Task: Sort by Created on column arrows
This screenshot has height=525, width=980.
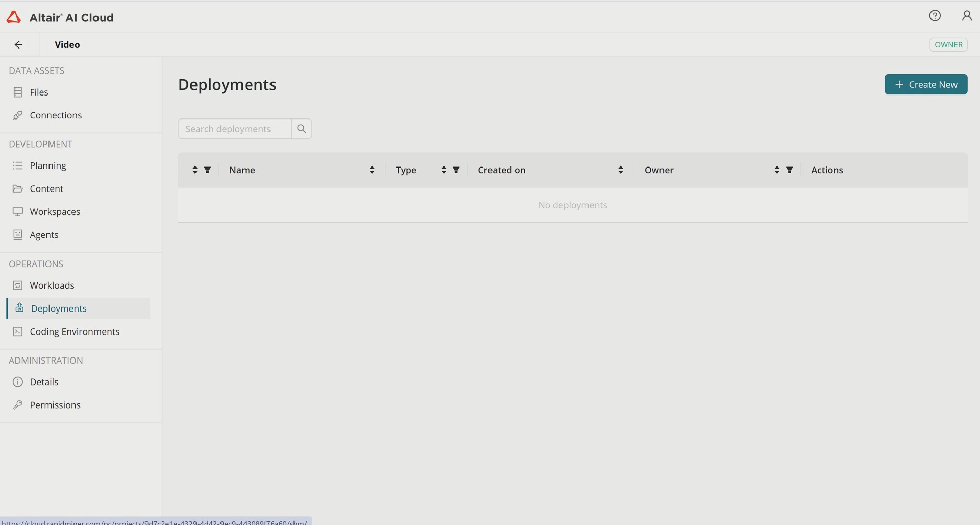Action: click(620, 170)
